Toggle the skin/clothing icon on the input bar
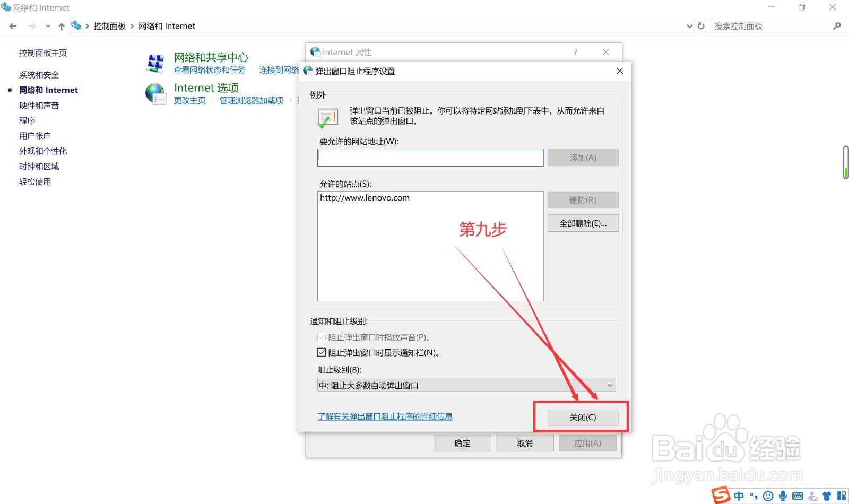 tap(827, 496)
